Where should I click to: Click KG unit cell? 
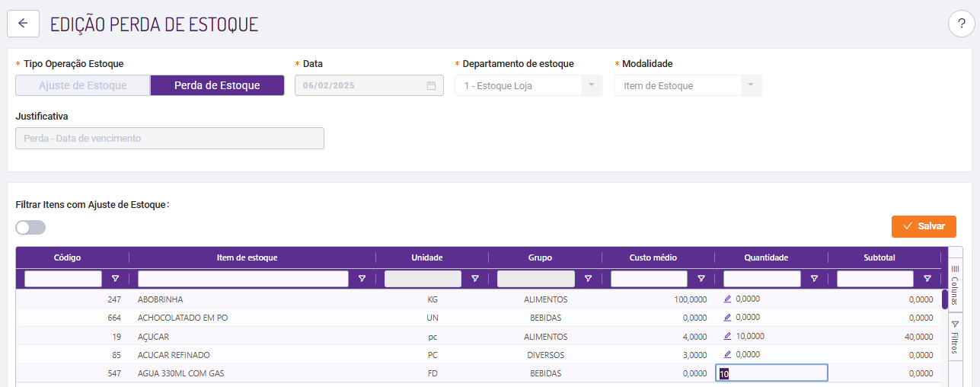(433, 299)
